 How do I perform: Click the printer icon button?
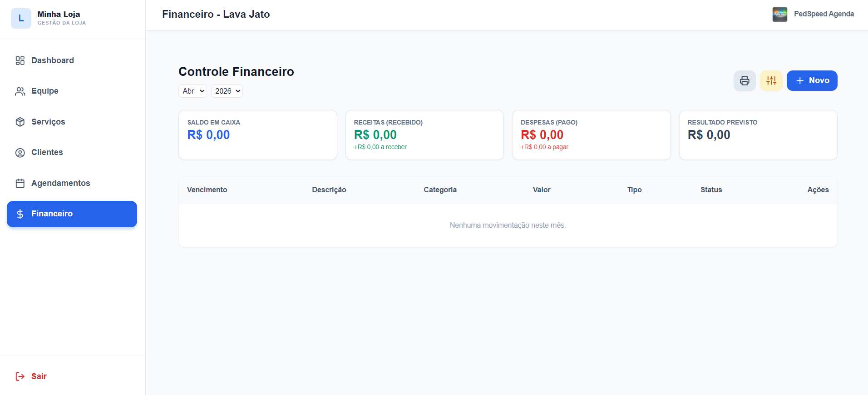click(x=745, y=81)
